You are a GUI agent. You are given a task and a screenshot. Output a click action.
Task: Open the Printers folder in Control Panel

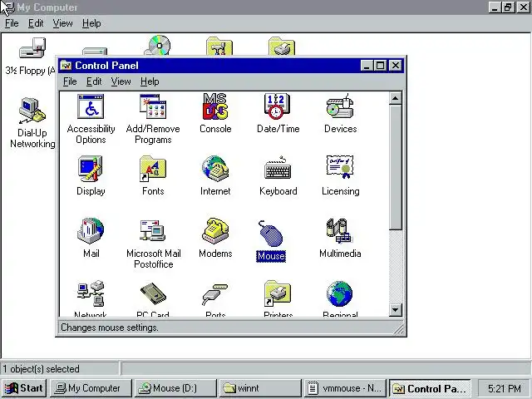[x=278, y=293]
